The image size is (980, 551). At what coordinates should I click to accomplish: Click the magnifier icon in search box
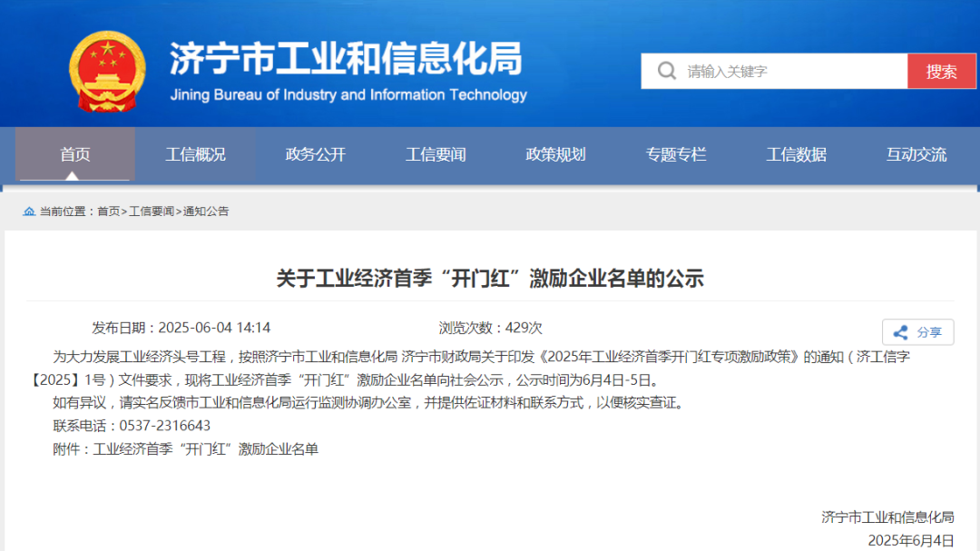pyautogui.click(x=667, y=71)
